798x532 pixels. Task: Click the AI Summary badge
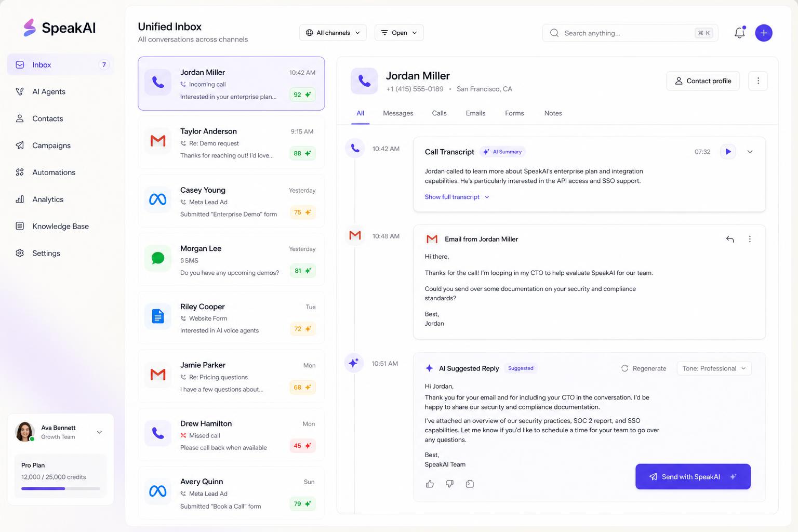502,152
